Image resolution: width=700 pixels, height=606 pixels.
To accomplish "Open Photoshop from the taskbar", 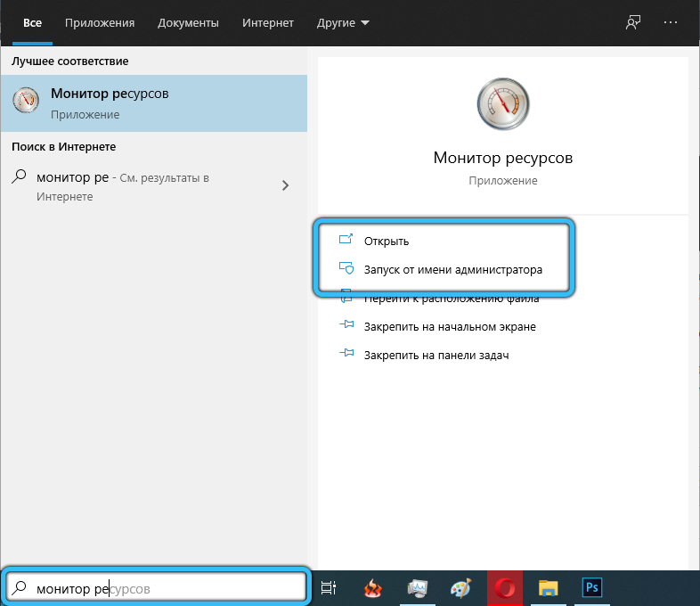I will (x=593, y=588).
